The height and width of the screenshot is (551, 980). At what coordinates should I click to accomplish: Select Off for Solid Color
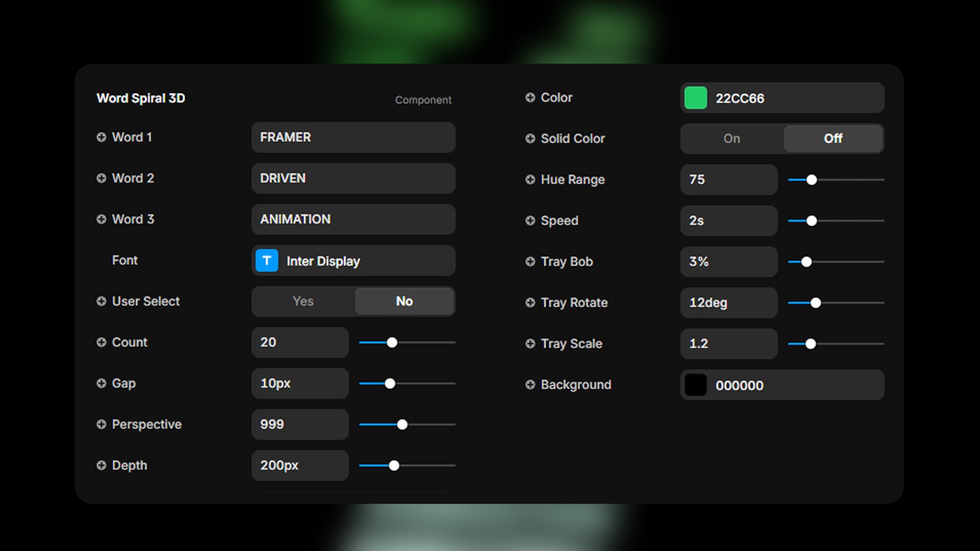tap(833, 138)
